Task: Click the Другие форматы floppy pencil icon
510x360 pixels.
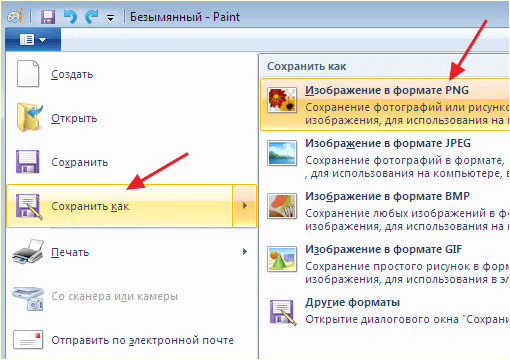Action: point(283,312)
